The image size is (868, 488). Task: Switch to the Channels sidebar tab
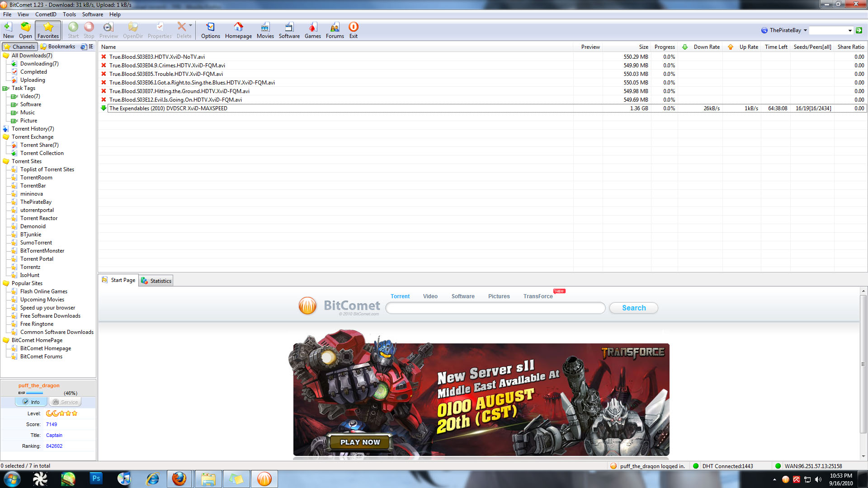tap(19, 47)
